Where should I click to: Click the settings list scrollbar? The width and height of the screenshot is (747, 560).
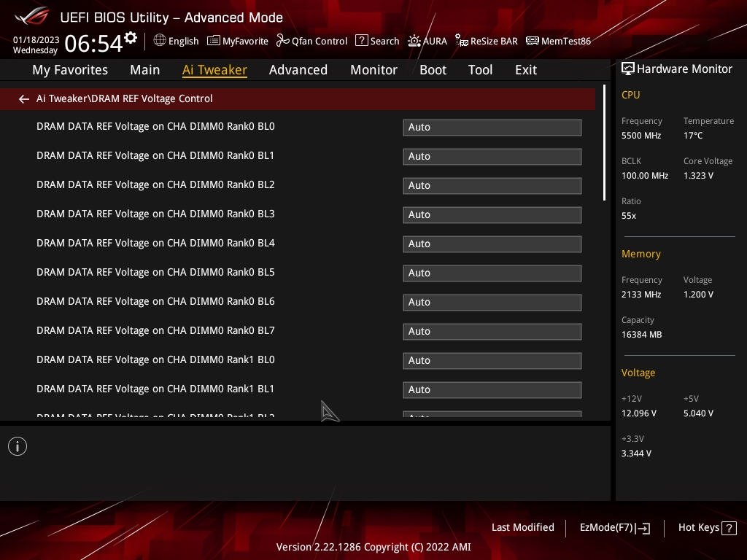604,143
